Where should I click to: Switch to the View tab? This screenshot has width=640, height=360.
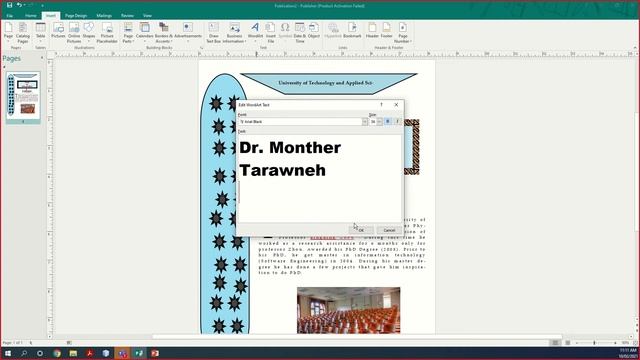(x=147, y=16)
